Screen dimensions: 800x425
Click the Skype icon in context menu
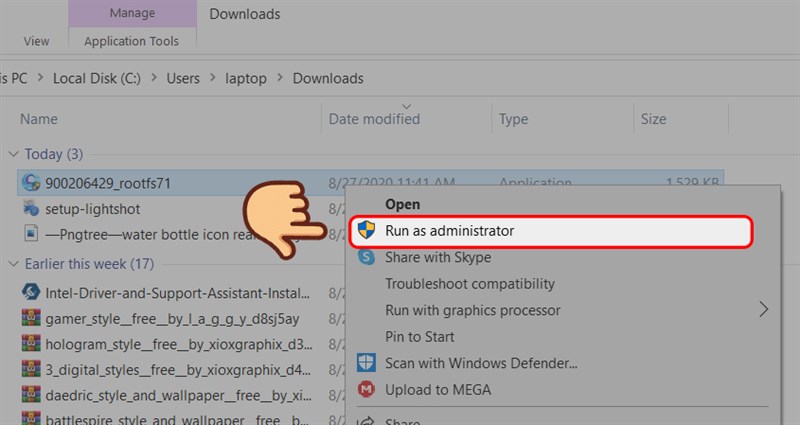[367, 257]
